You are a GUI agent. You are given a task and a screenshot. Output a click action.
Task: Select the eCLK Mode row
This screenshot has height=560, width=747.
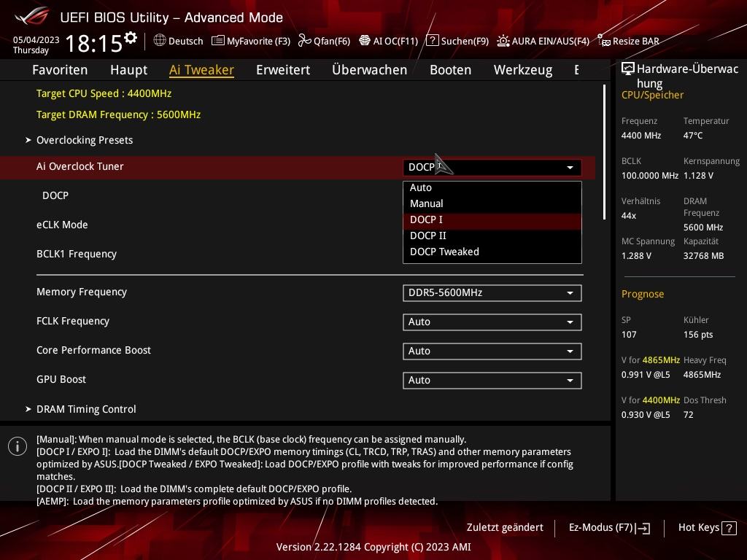298,225
